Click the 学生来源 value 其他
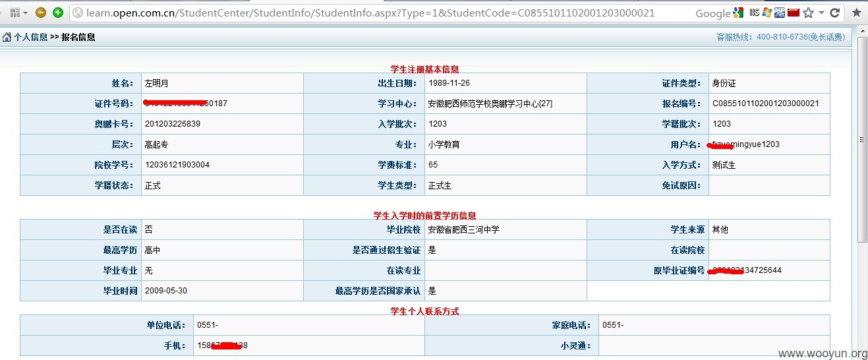868x360 pixels. 720,229
